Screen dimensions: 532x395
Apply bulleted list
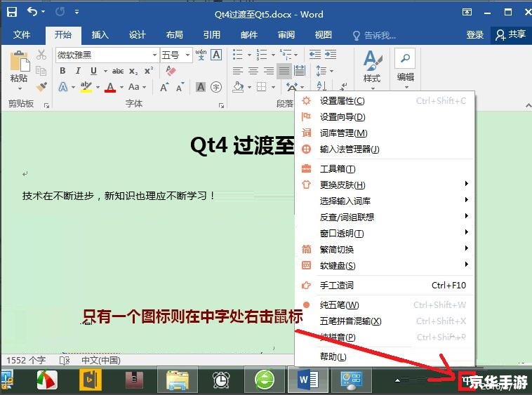[x=238, y=54]
